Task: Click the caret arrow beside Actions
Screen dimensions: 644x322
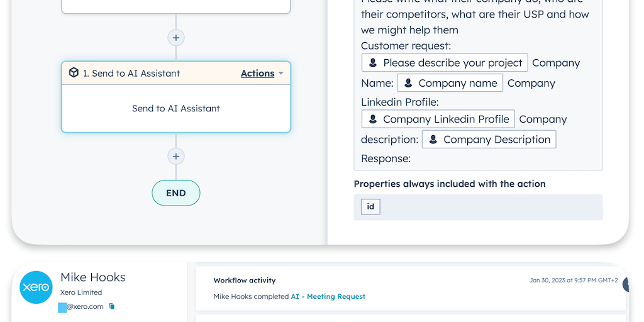Action: click(x=281, y=74)
